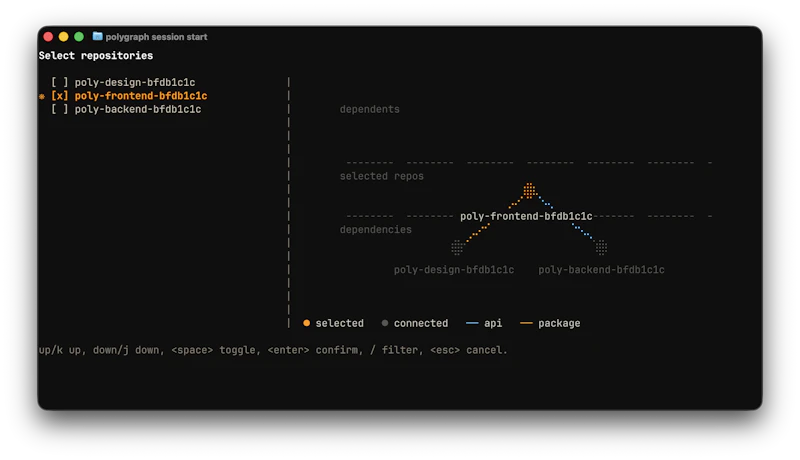Click the poly-backend-bfdb1c1c label in the graph
The height and width of the screenshot is (460, 800).
tap(601, 270)
